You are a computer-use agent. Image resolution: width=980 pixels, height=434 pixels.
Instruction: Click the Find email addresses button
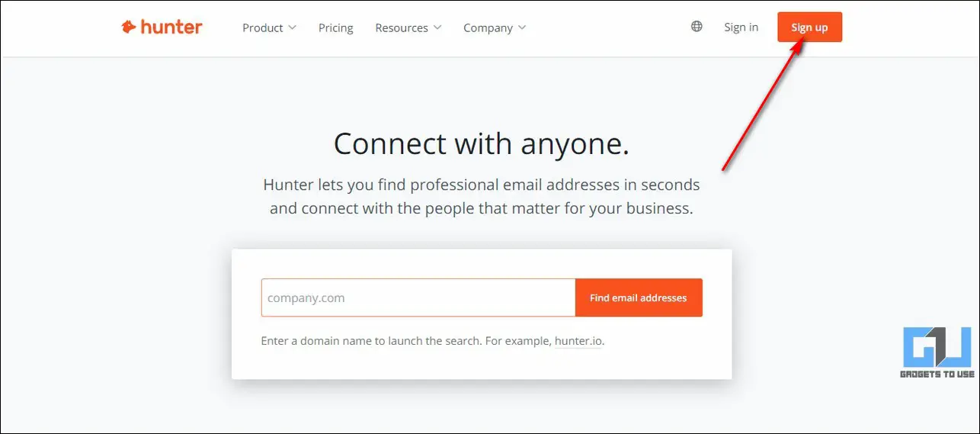coord(639,297)
